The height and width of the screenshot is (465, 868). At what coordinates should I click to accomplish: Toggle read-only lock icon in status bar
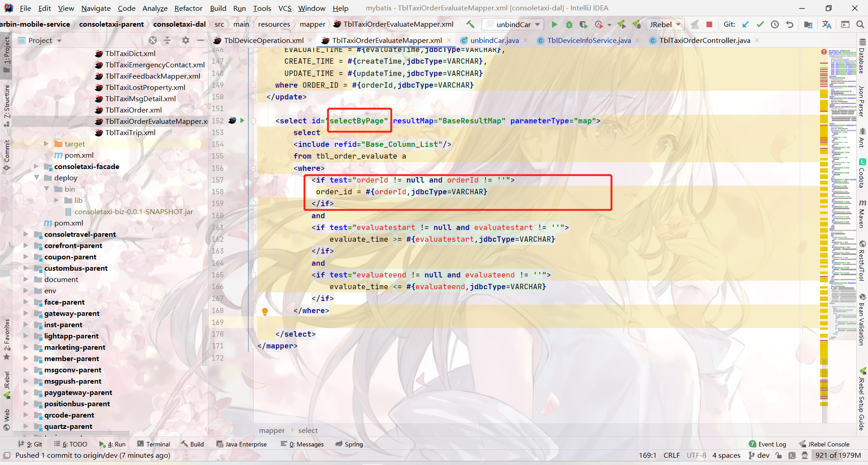tap(778, 456)
